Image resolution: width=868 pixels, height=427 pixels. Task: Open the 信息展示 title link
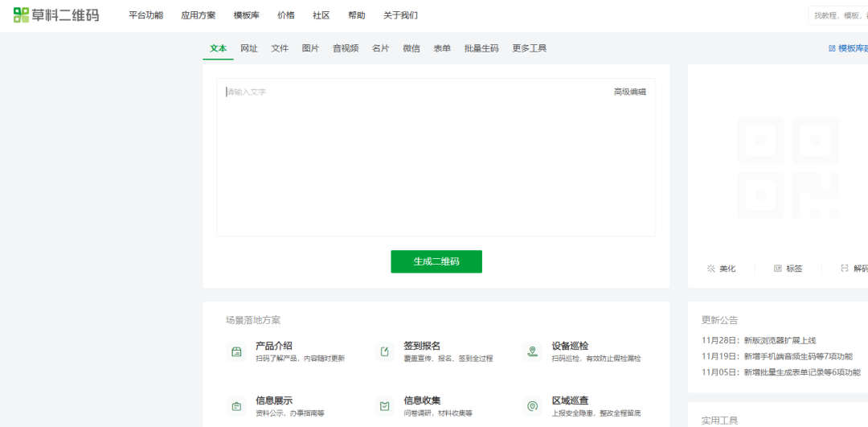click(x=274, y=400)
